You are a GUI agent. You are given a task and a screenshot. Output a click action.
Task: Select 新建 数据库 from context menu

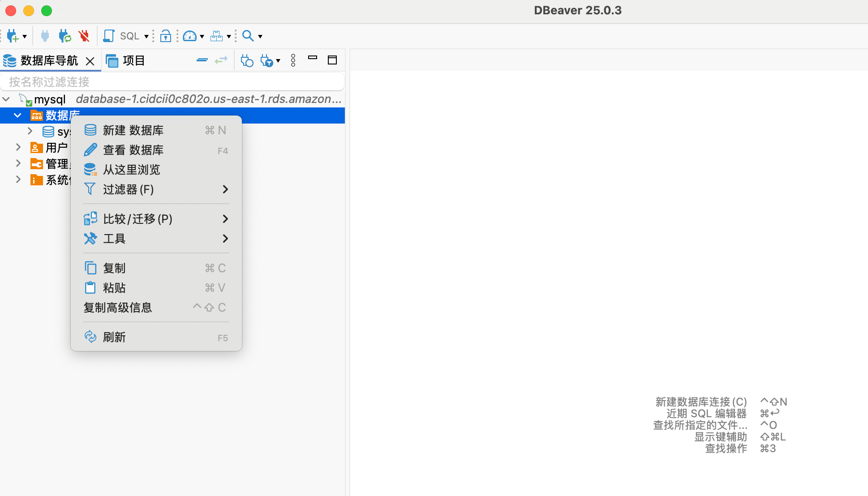point(133,130)
